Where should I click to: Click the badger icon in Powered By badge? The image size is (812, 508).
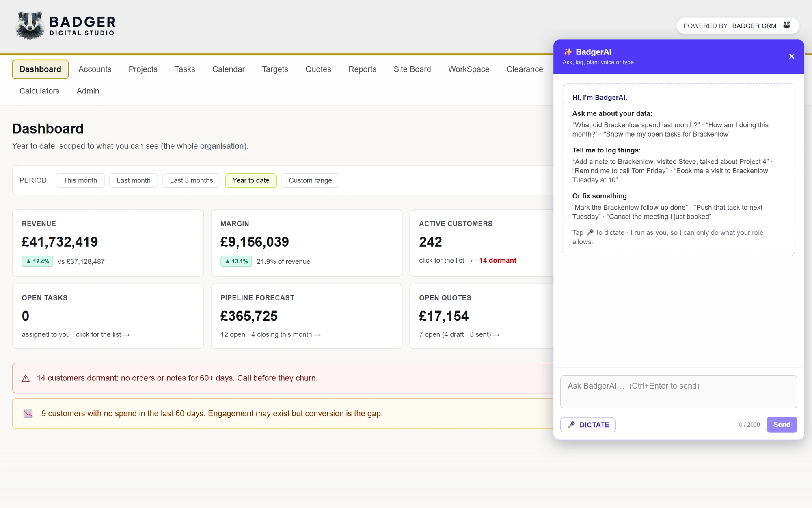(x=787, y=25)
